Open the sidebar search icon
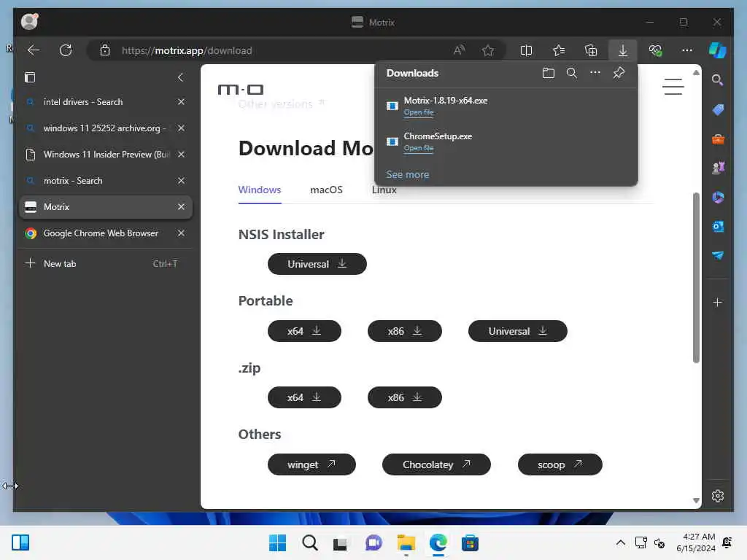This screenshot has width=747, height=560. point(718,79)
